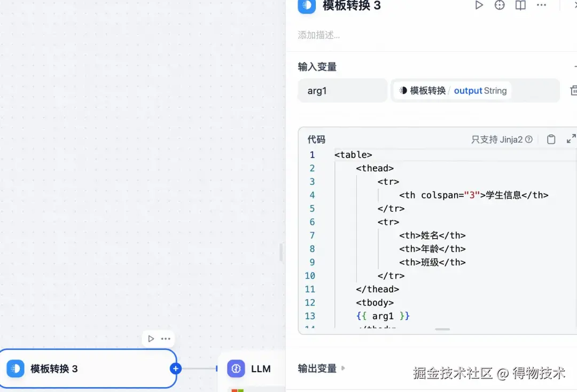Open the output String variable selector
Screen dimensions: 577x392
click(474, 90)
